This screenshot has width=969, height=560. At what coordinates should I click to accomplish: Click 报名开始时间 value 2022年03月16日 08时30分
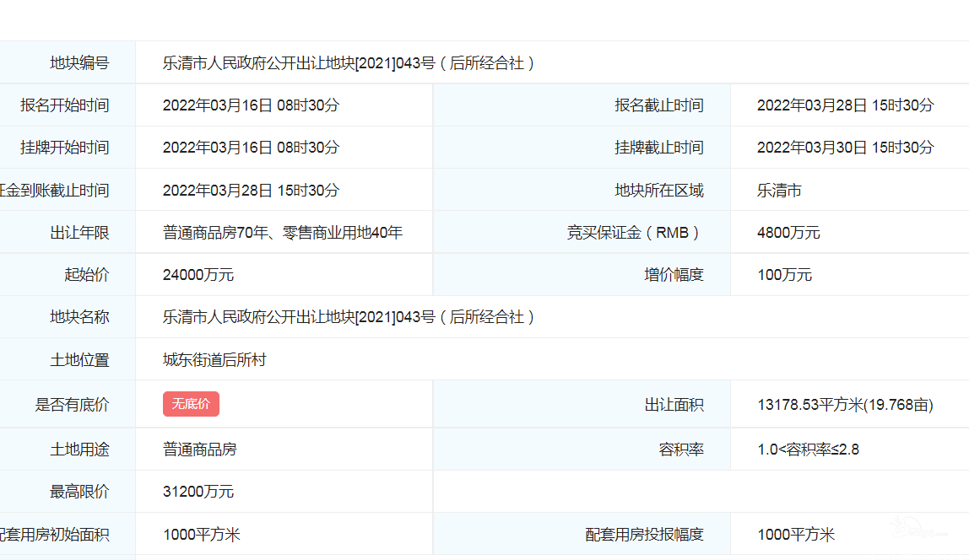click(251, 105)
